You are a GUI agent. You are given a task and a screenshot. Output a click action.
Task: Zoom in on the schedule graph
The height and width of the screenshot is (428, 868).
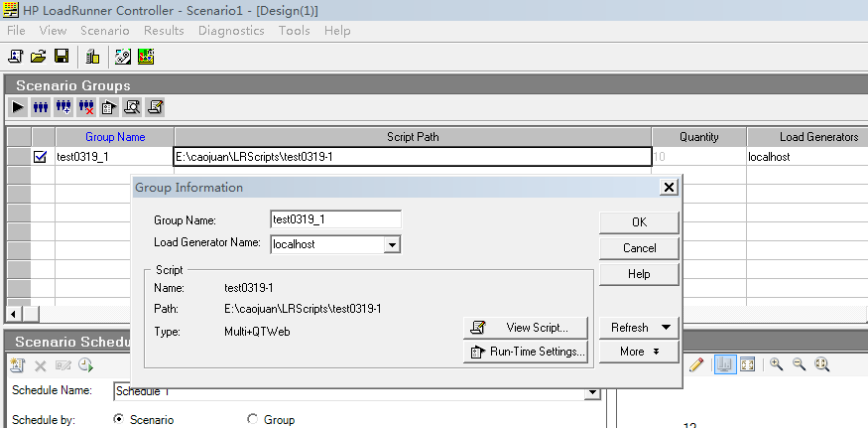click(x=776, y=364)
